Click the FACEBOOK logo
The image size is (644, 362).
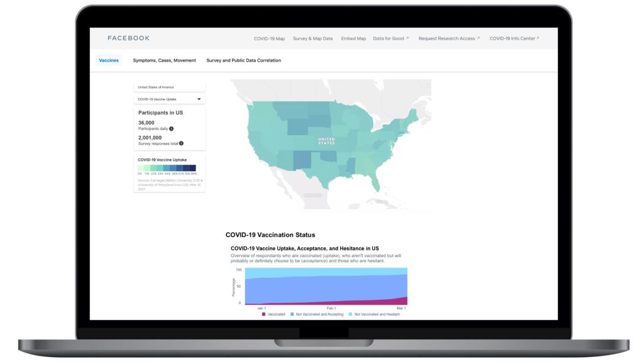click(128, 38)
